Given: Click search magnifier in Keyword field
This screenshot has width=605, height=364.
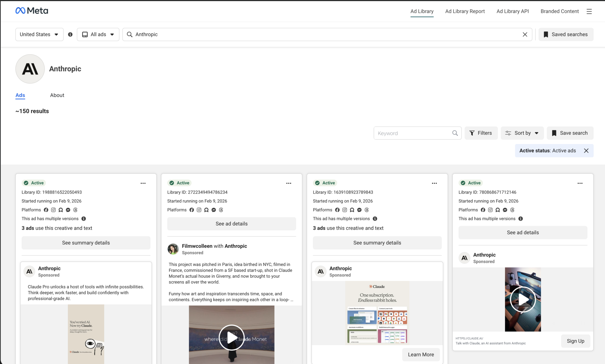Looking at the screenshot, I should pos(455,133).
